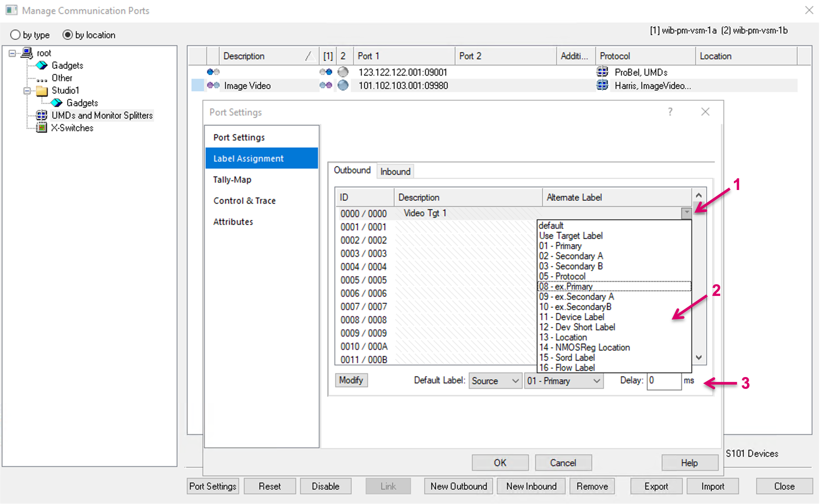Viewport: 820px width, 504px height.
Task: Collapse the root tree node
Action: tap(12, 53)
